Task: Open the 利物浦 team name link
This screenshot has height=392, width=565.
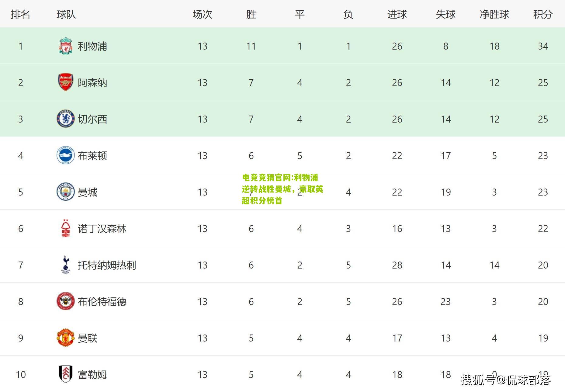Action: (92, 46)
